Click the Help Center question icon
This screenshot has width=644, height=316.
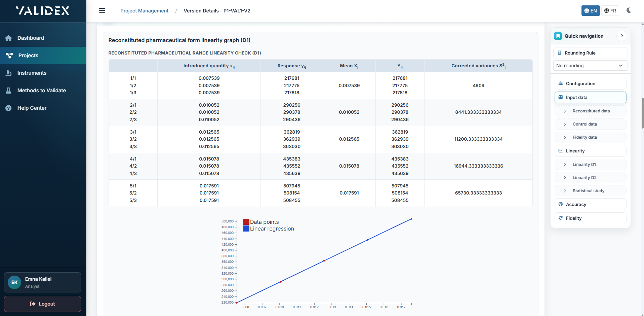[x=9, y=108]
